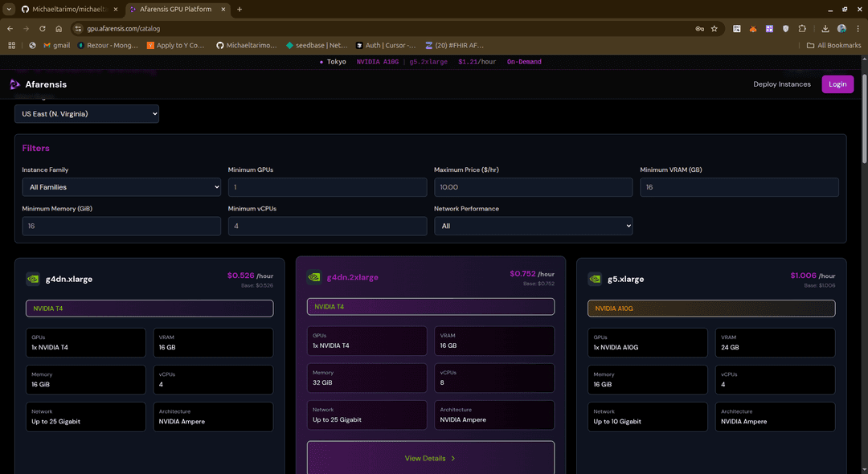
Task: Click the browser profile avatar icon
Action: 841,27
